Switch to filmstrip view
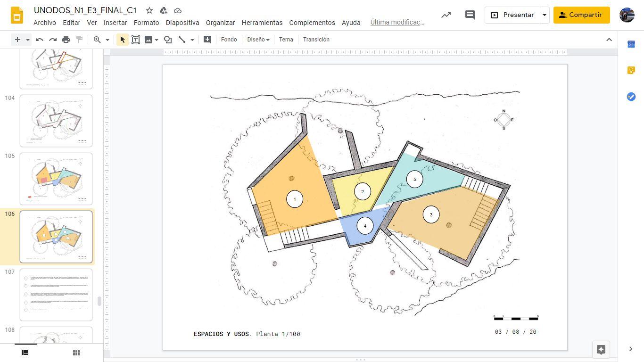This screenshot has width=644, height=362. point(25,353)
